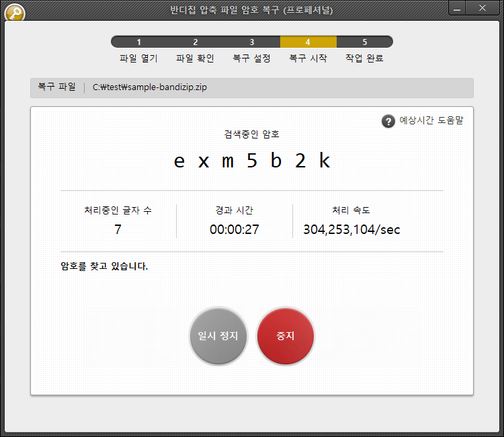Click the file path C:\test\sample-bandizip.zip
504x437 pixels.
click(150, 87)
